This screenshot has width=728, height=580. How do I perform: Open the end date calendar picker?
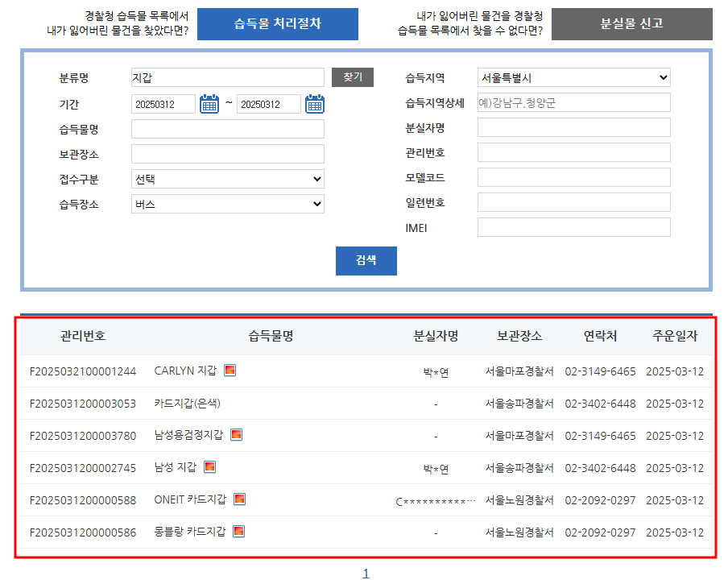[x=314, y=103]
